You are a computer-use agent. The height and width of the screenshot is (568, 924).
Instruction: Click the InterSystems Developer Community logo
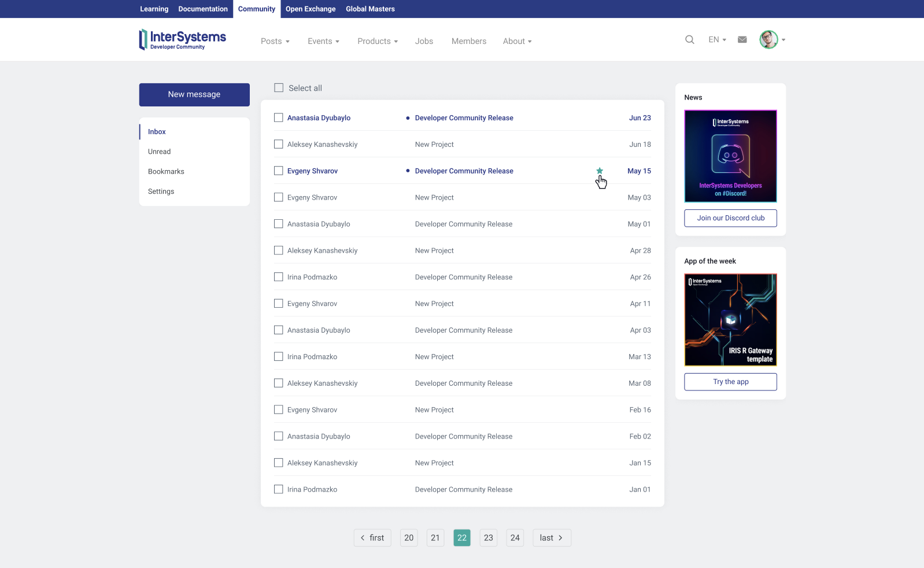[x=182, y=40]
